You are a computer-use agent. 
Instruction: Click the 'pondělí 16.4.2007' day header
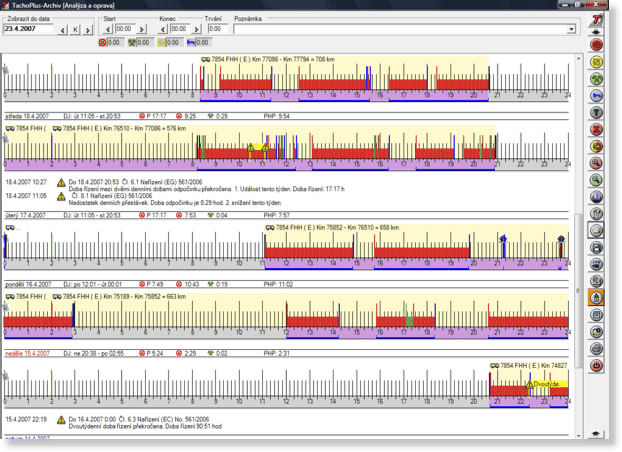pyautogui.click(x=28, y=285)
